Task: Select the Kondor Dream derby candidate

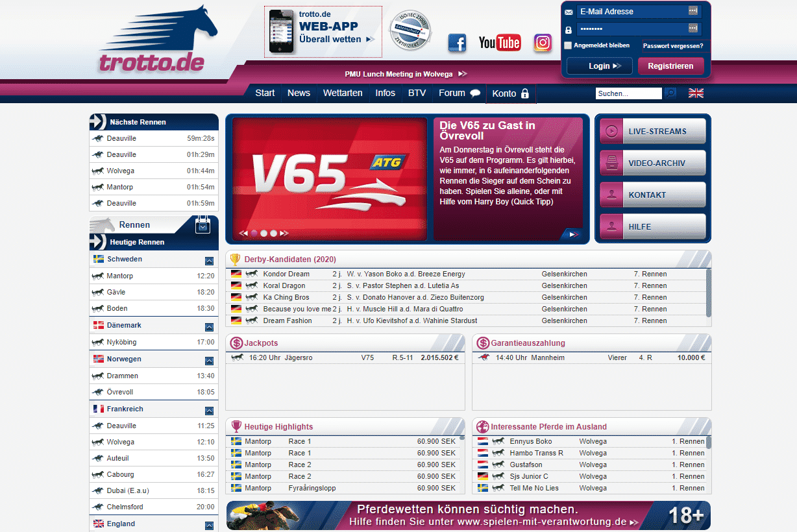Action: tap(467, 274)
